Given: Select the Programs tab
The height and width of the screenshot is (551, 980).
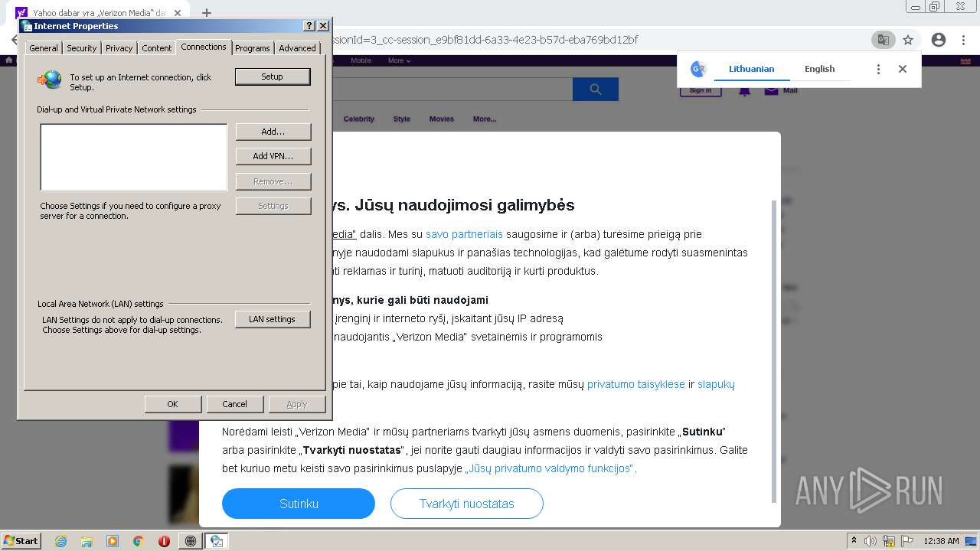Looking at the screenshot, I should [253, 47].
